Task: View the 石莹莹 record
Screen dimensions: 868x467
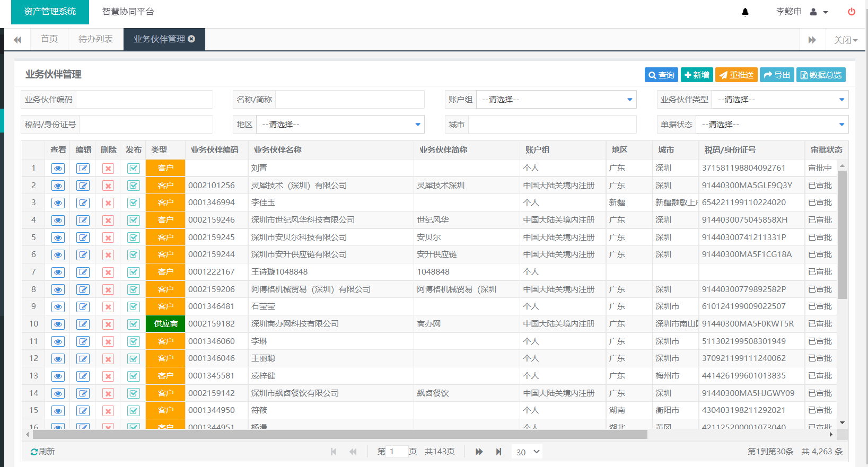Action: pyautogui.click(x=58, y=306)
